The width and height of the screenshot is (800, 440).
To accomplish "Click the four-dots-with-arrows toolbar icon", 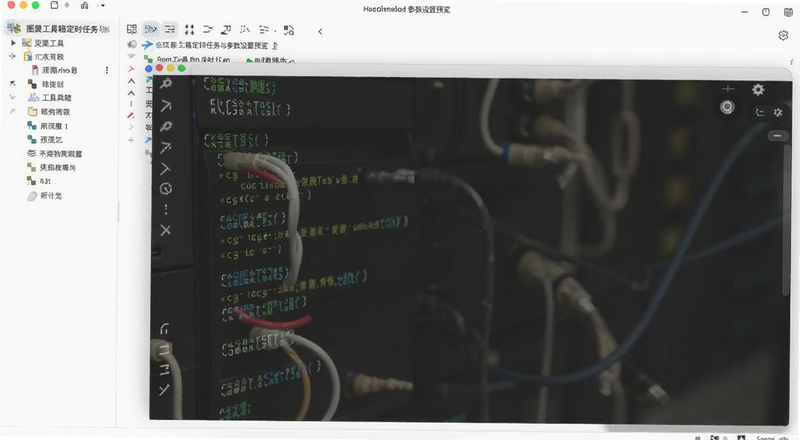I will pyautogui.click(x=189, y=29).
